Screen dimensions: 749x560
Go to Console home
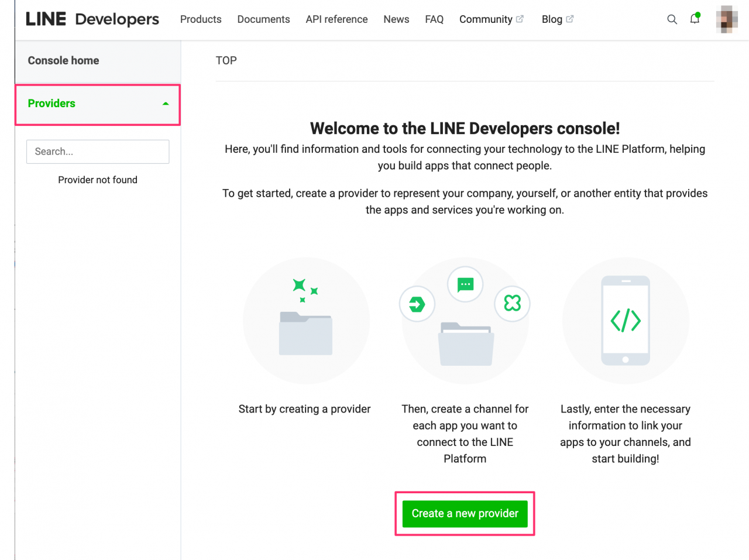(x=63, y=60)
